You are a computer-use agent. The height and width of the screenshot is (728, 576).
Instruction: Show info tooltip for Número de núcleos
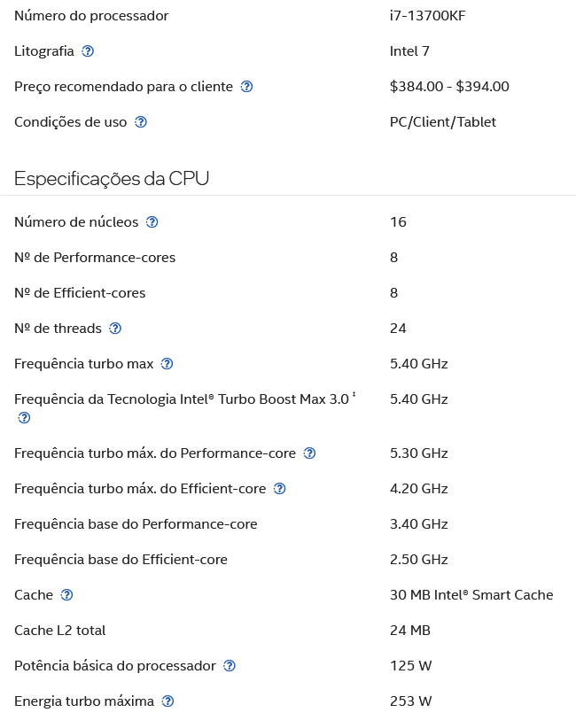152,222
